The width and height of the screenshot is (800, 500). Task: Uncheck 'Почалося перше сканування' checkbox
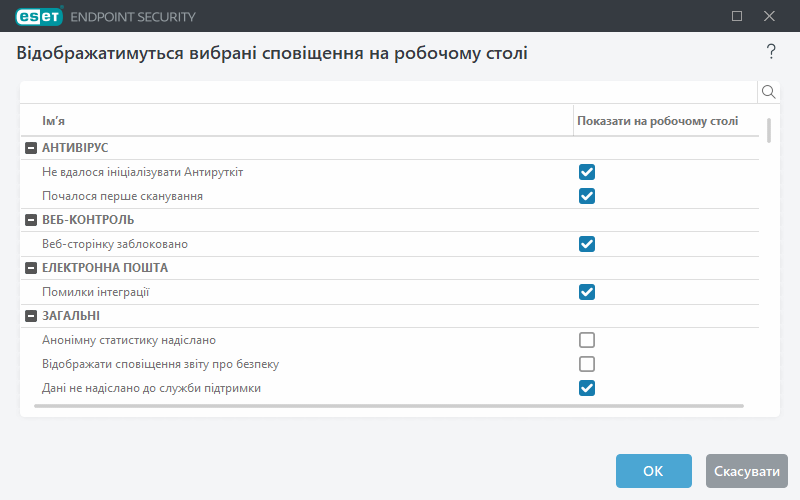[x=587, y=196]
